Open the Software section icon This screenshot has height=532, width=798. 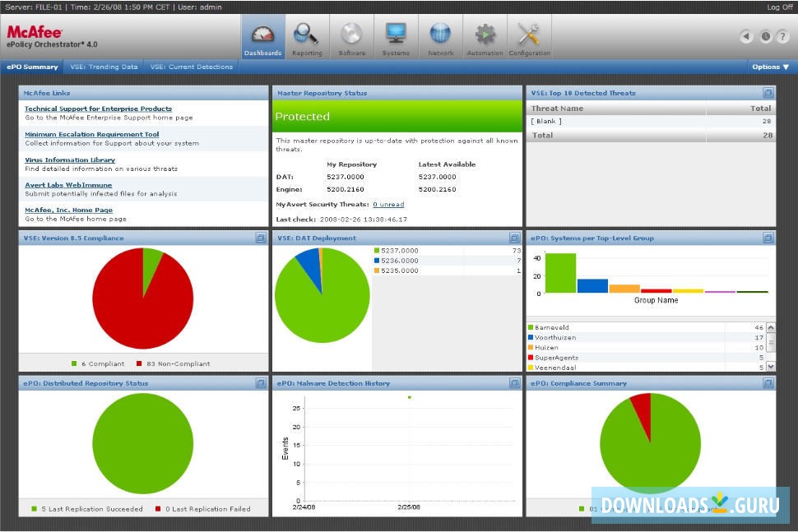351,37
